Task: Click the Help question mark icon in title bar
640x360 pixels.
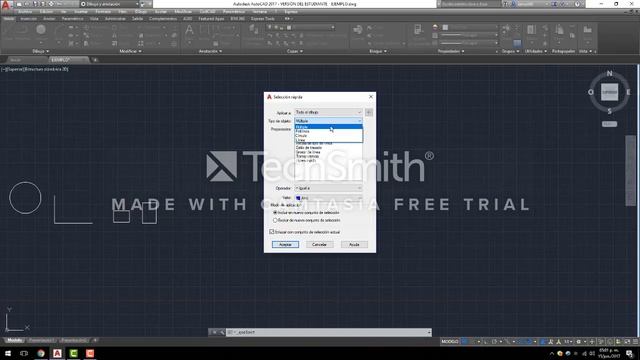Action: [x=577, y=4]
